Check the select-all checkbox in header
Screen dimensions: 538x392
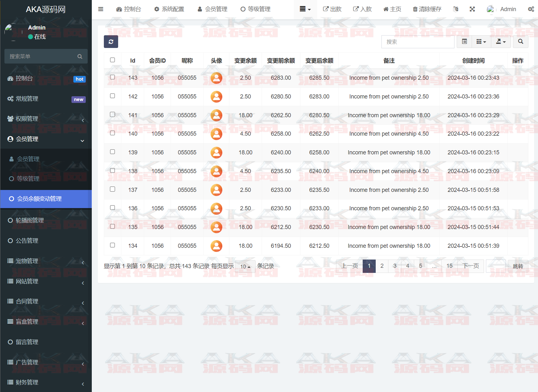112,60
